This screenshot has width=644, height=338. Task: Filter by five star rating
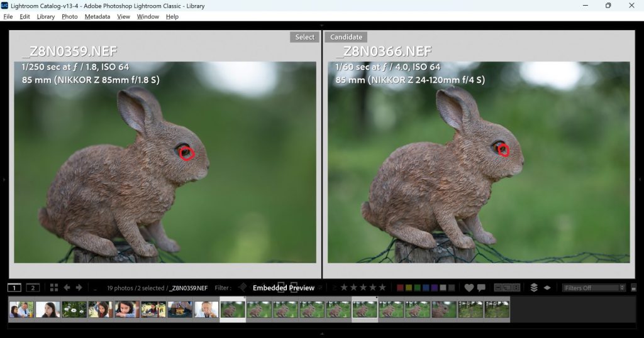point(382,288)
